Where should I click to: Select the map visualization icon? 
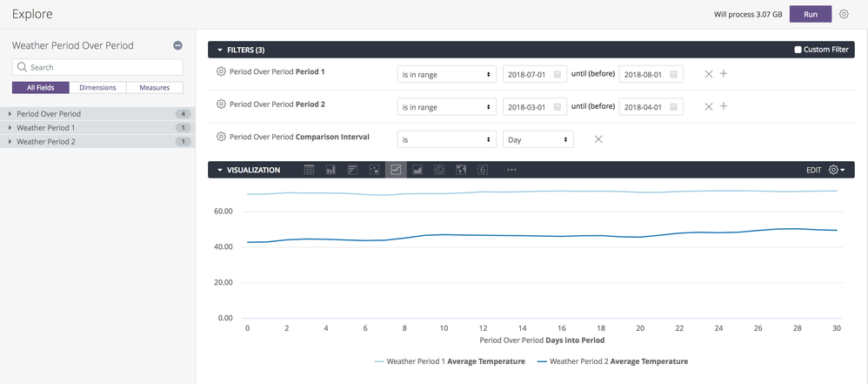coord(461,170)
